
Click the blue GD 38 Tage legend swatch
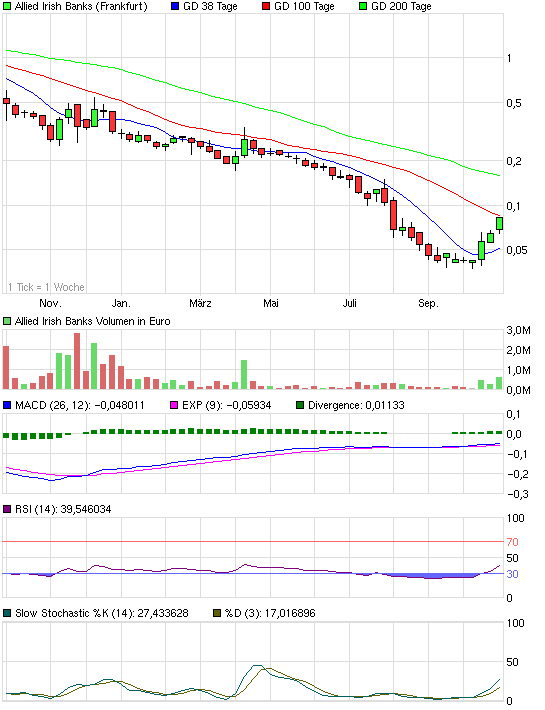175,6
